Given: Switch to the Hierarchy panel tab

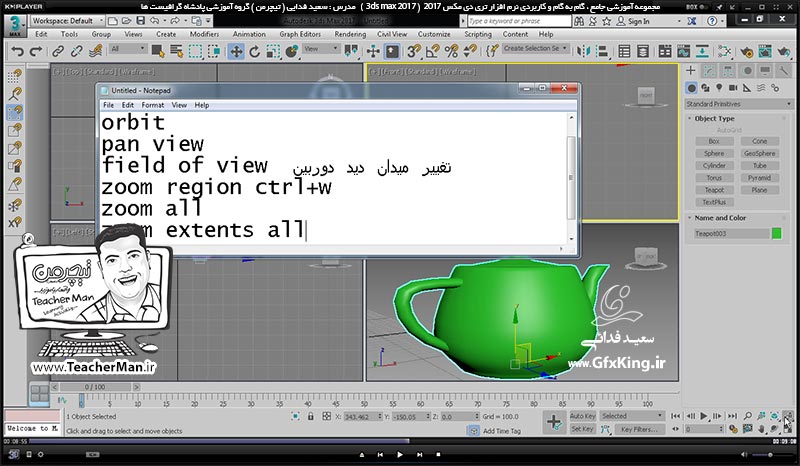Looking at the screenshot, I should coord(728,71).
